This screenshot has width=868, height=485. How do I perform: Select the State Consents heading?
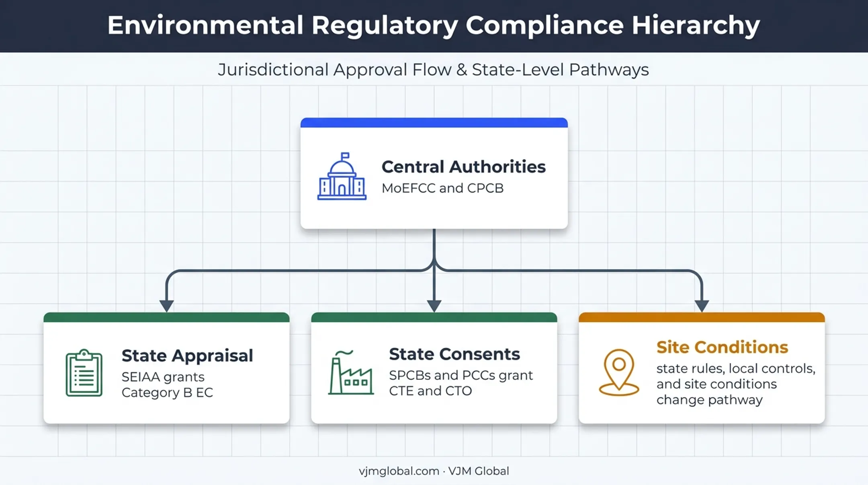pyautogui.click(x=454, y=354)
